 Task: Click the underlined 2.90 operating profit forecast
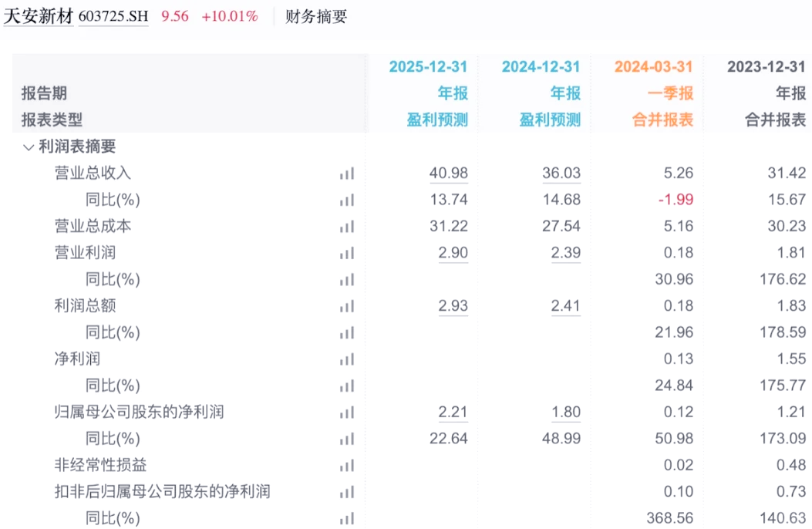click(x=453, y=253)
